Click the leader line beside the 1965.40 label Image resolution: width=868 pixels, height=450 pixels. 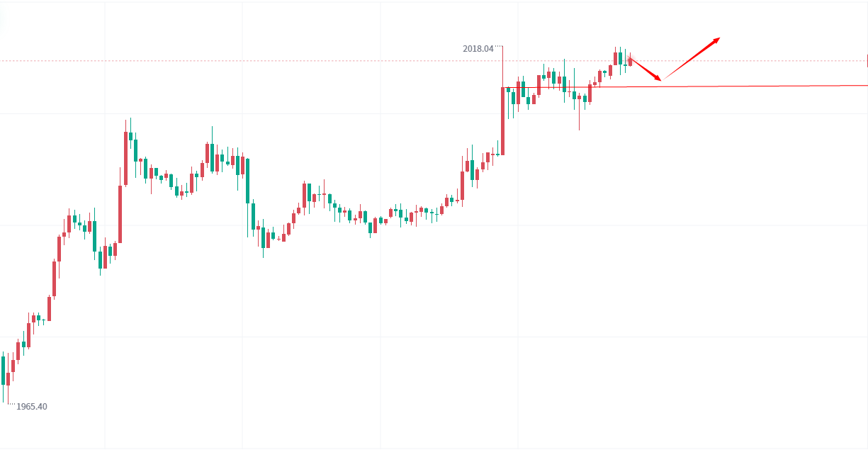(x=11, y=405)
